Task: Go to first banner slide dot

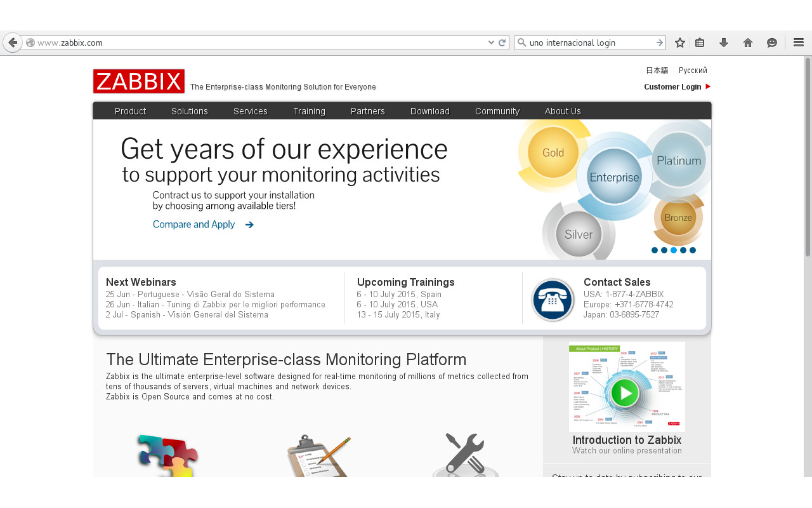Action: (x=655, y=250)
